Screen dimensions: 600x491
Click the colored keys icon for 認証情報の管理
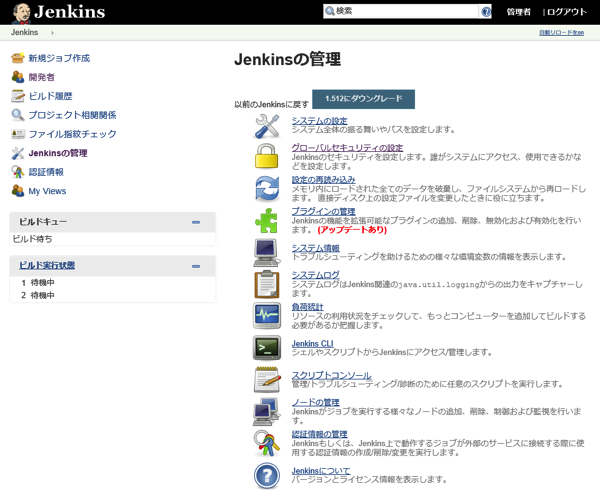(x=266, y=444)
